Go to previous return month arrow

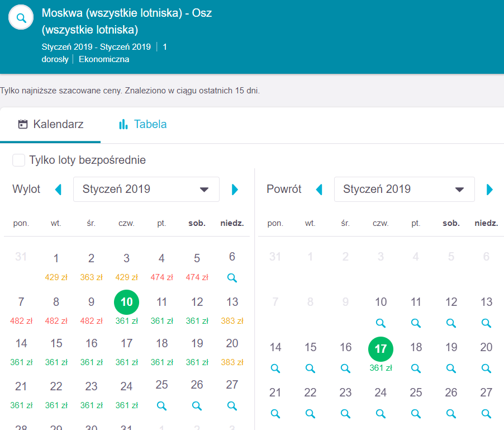click(319, 190)
